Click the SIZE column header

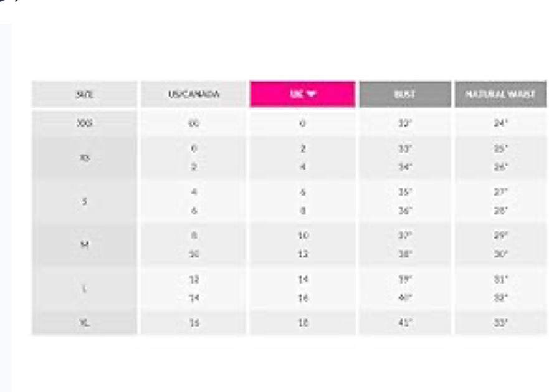(x=84, y=94)
